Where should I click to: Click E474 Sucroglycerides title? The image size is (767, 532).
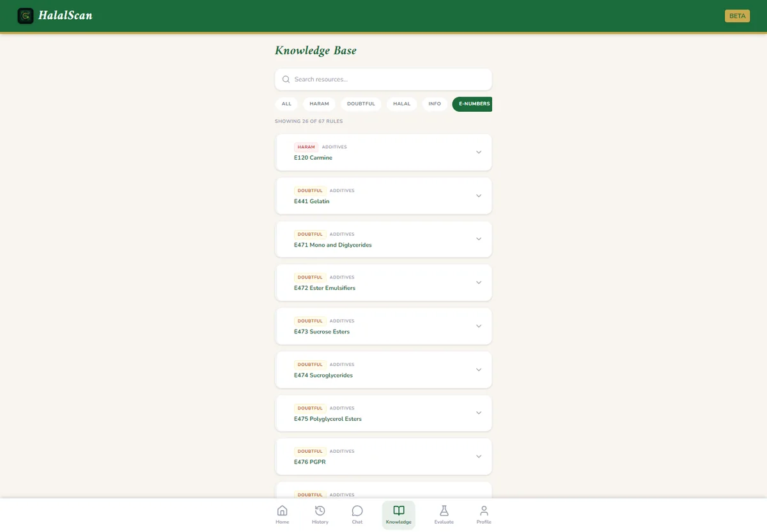[x=323, y=376]
